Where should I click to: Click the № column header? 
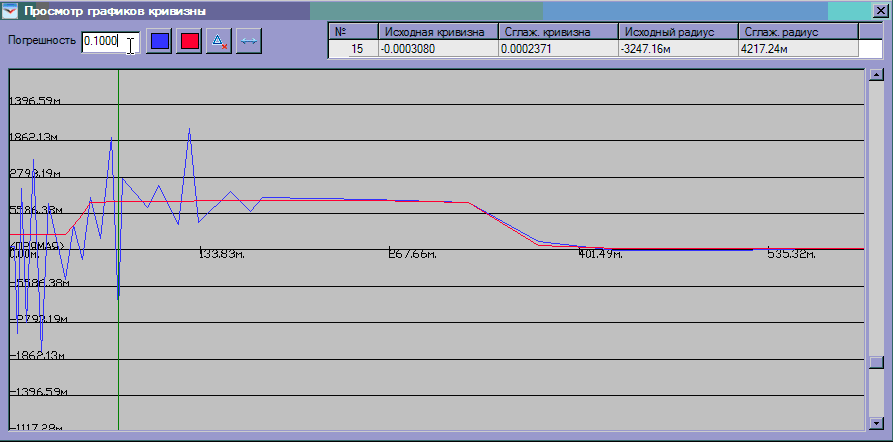tap(353, 32)
